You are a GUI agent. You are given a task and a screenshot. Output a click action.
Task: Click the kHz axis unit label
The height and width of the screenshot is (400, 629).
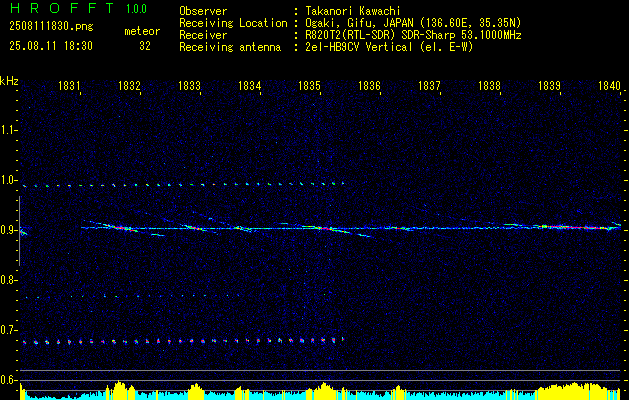[9, 81]
